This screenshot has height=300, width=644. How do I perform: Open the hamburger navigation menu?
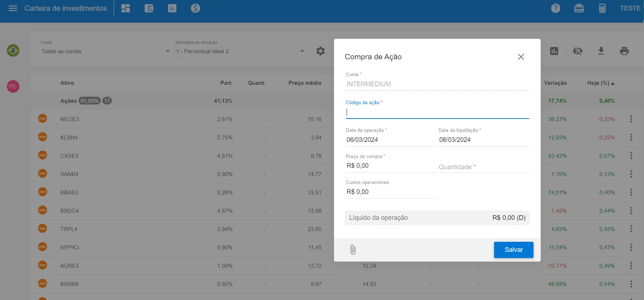(13, 8)
